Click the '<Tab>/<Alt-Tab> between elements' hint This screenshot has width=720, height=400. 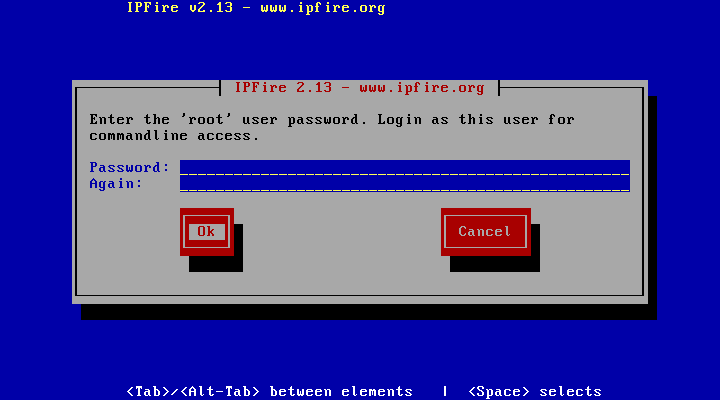tap(270, 391)
